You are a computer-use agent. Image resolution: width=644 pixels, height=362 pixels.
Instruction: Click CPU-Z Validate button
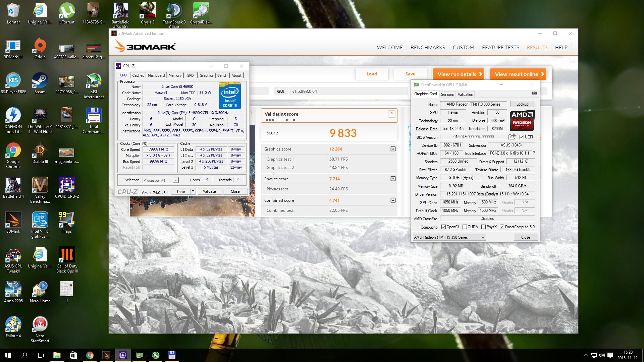pyautogui.click(x=209, y=191)
